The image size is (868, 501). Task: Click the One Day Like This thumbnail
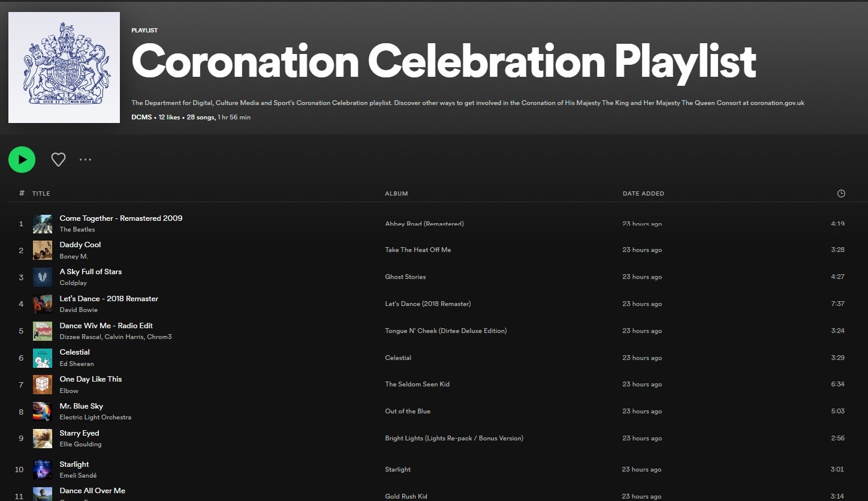coord(43,385)
